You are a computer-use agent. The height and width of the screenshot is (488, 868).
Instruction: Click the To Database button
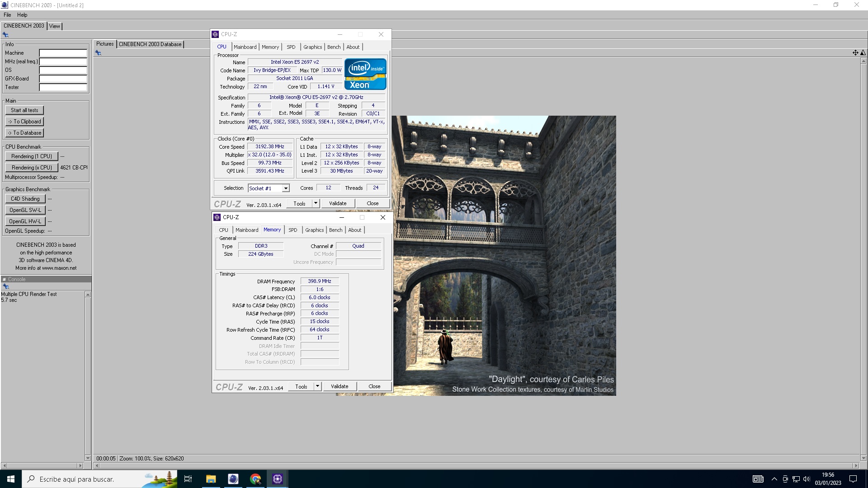pyautogui.click(x=25, y=133)
